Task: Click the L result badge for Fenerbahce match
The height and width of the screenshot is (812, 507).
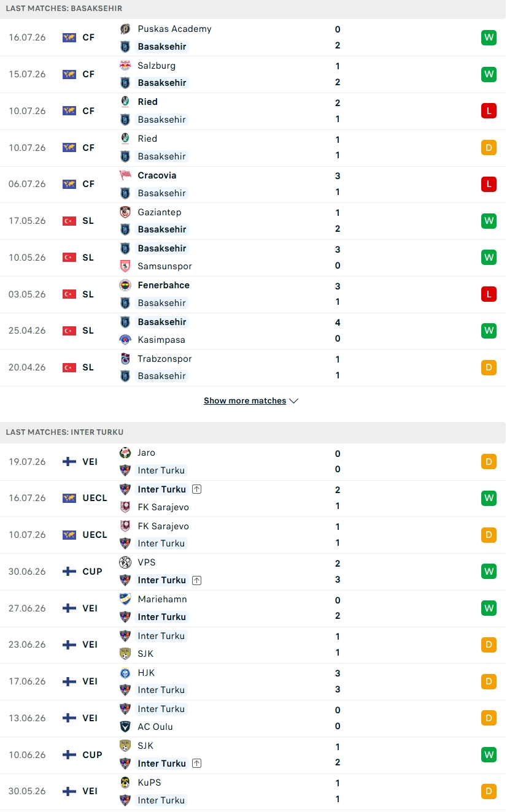Action: click(489, 294)
